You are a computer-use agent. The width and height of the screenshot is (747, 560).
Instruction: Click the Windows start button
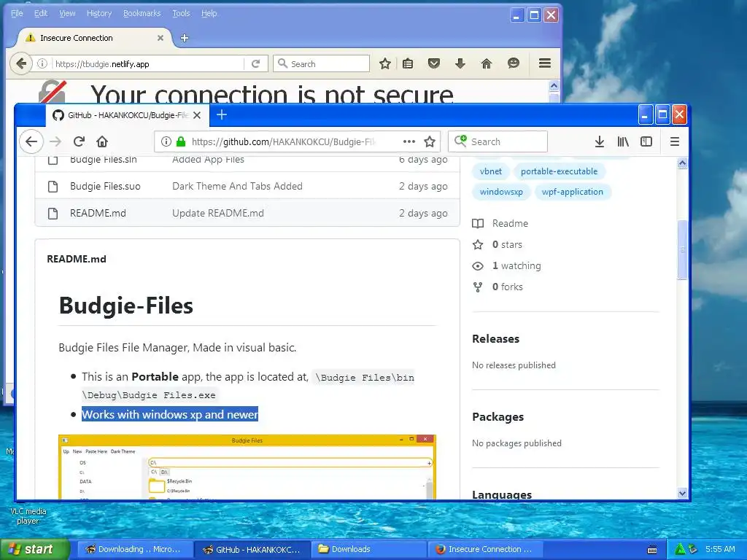pos(34,550)
